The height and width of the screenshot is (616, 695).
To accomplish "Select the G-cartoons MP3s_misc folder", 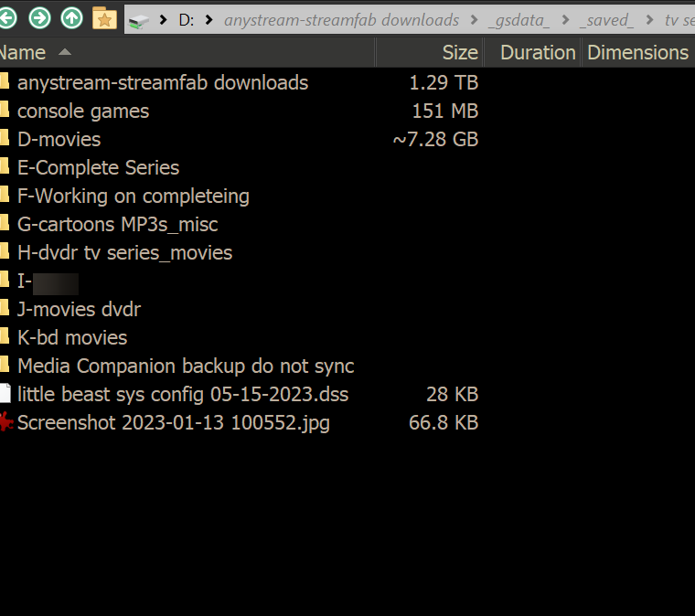I will (x=117, y=225).
